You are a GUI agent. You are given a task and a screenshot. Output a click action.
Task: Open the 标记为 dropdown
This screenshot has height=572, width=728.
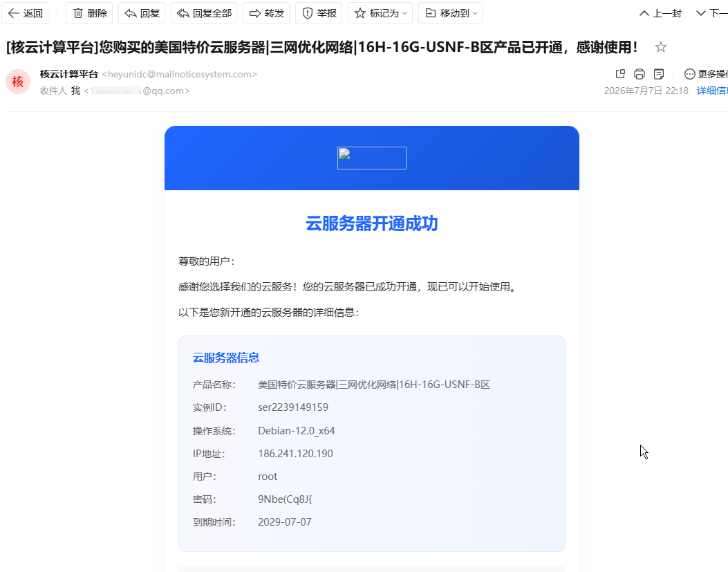coord(380,13)
